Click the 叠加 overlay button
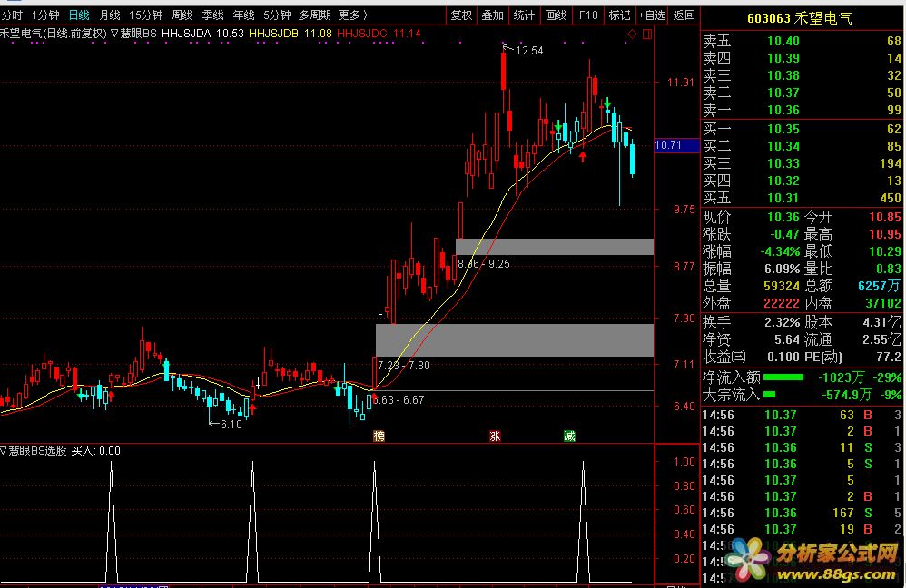The image size is (906, 588). click(x=493, y=15)
